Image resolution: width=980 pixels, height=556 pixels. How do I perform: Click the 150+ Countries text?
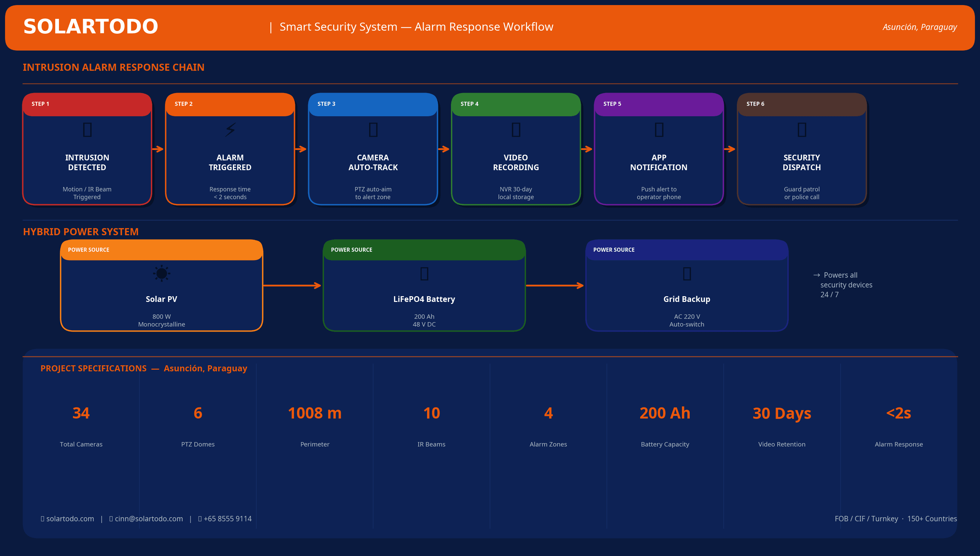pyautogui.click(x=932, y=519)
